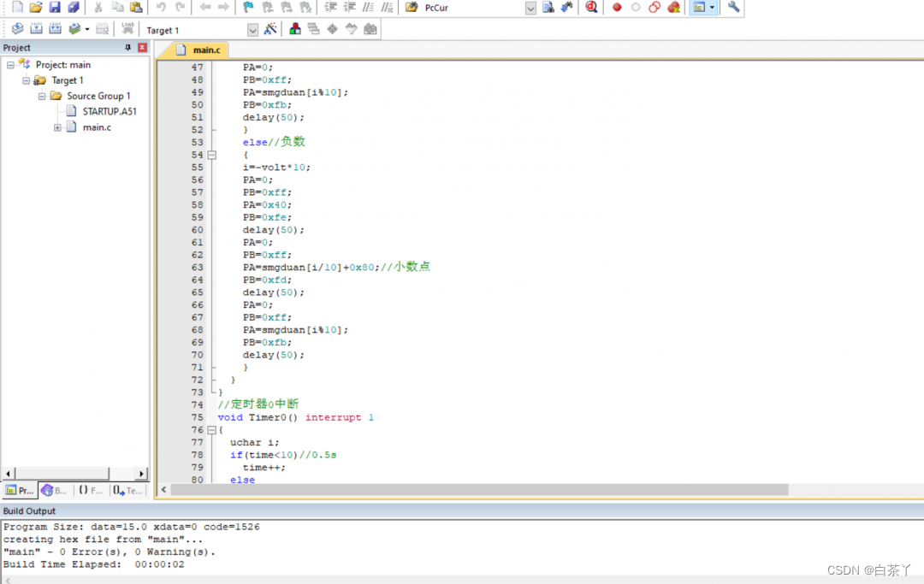Open the Target 1 selection dropdown

point(252,30)
